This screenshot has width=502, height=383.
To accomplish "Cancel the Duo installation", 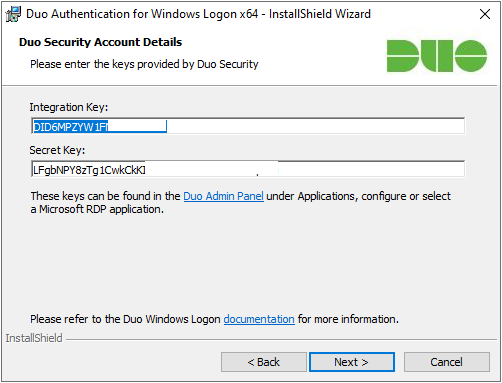I will 447,362.
